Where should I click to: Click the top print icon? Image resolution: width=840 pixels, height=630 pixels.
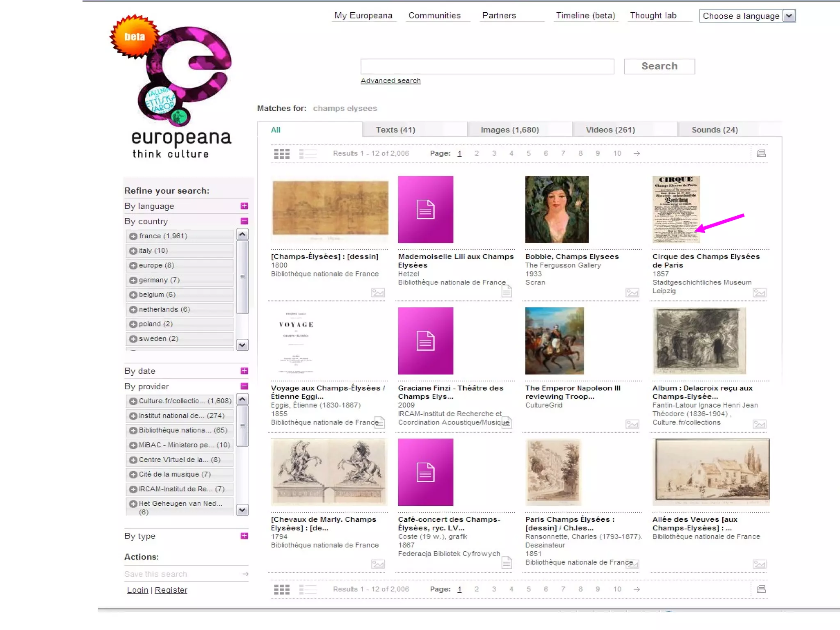761,153
